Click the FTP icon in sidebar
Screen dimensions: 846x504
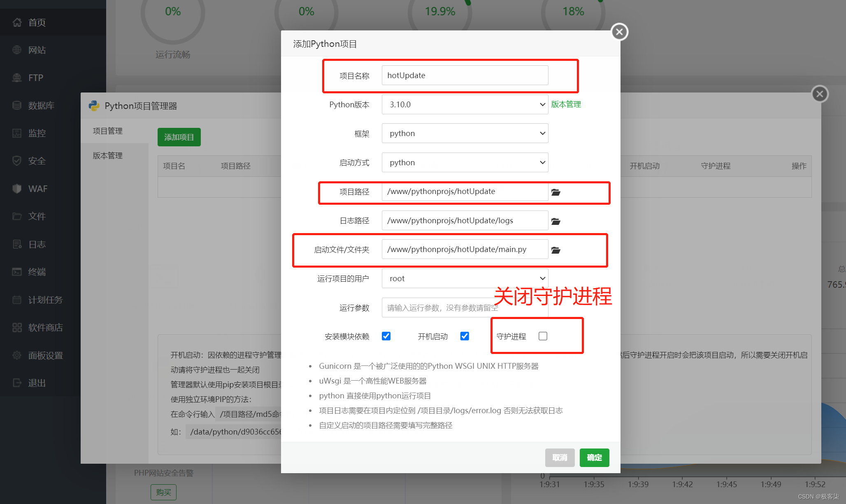coord(17,78)
